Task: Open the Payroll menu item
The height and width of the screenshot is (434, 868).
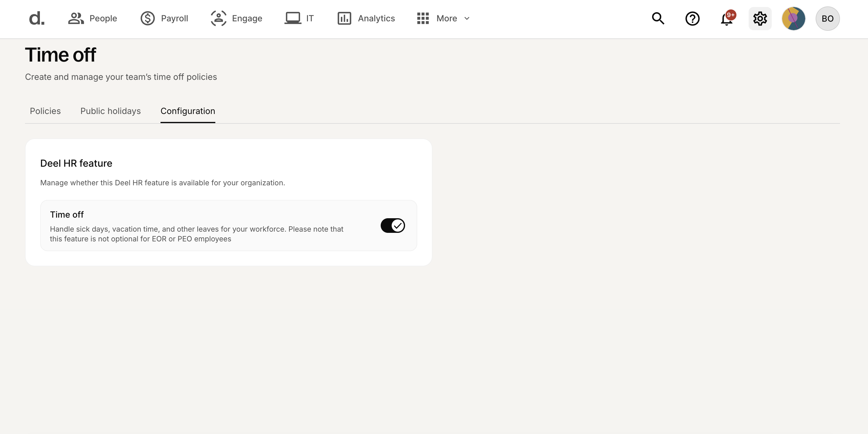Action: coord(164,19)
